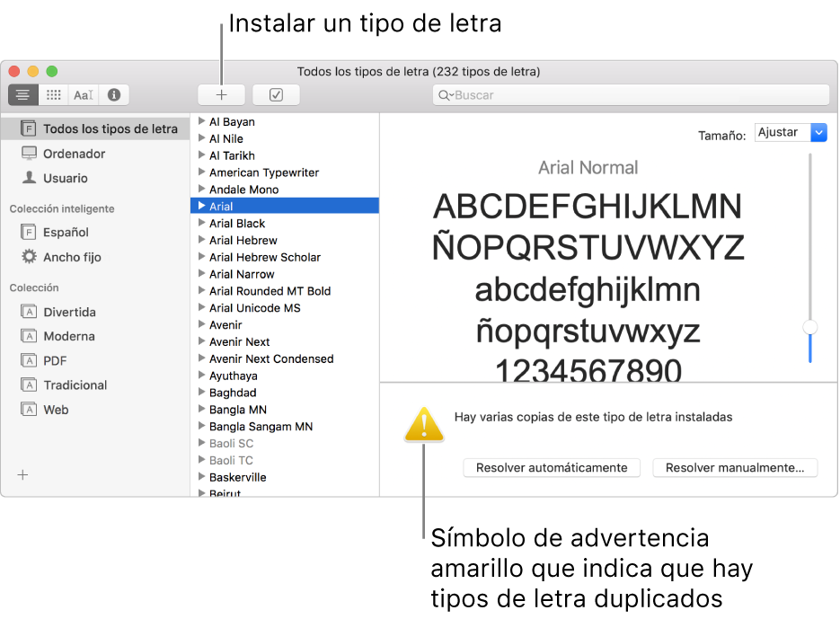This screenshot has width=840, height=619.
Task: Select the Divertida collection
Action: coord(95,312)
